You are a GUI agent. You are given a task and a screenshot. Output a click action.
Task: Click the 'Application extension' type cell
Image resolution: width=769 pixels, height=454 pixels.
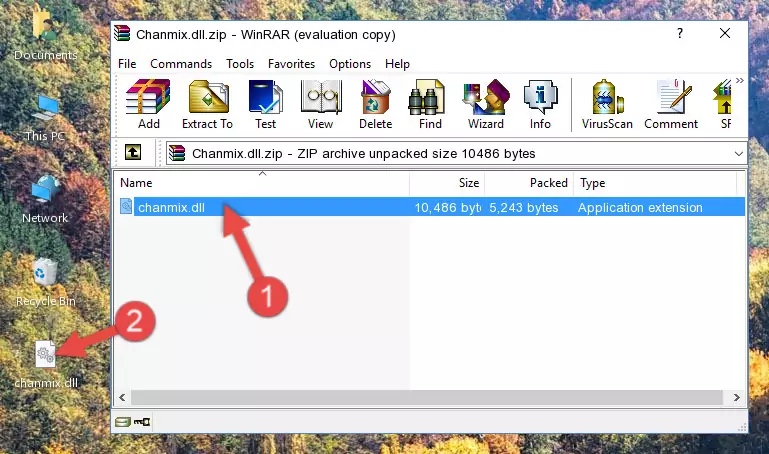tap(640, 207)
